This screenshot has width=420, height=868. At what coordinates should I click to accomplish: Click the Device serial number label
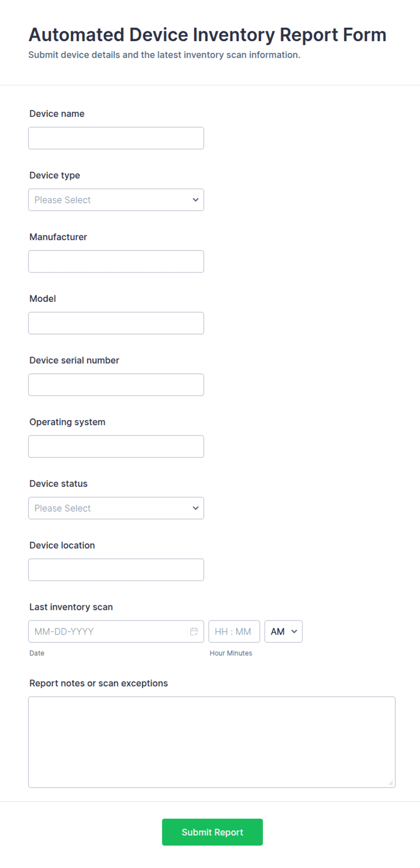click(74, 360)
